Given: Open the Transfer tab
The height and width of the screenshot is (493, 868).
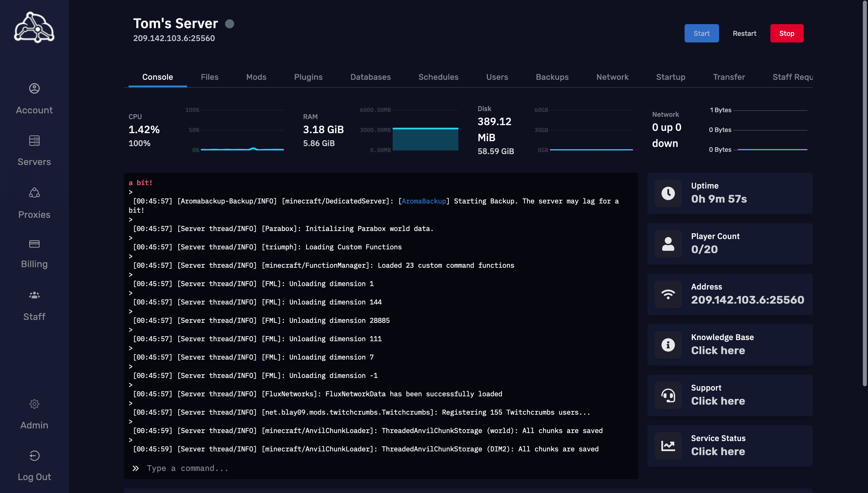Looking at the screenshot, I should click(729, 77).
